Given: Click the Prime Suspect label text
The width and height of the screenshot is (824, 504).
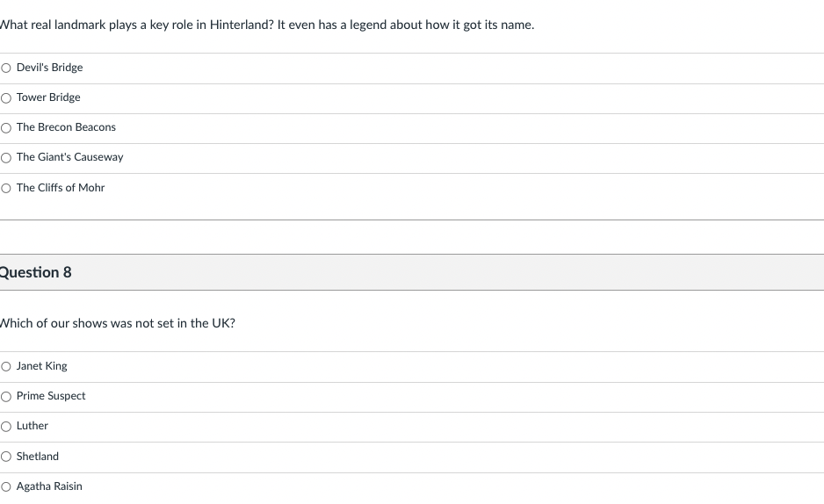Looking at the screenshot, I should pos(50,396).
